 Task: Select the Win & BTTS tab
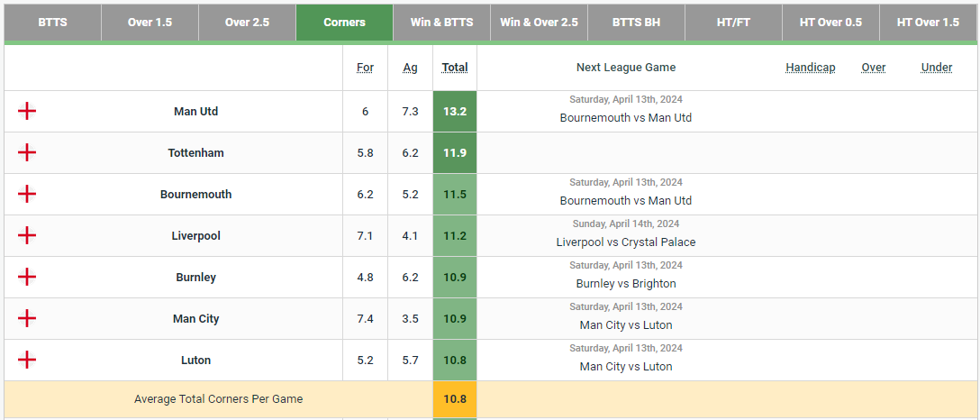pyautogui.click(x=441, y=23)
